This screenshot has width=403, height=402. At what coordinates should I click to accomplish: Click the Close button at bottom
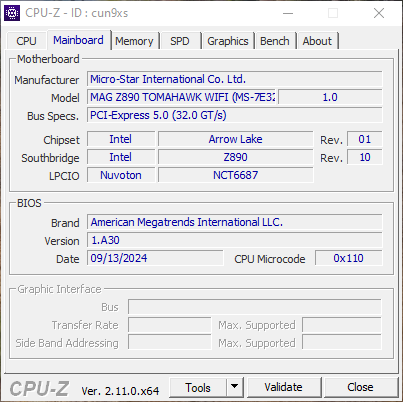360,387
